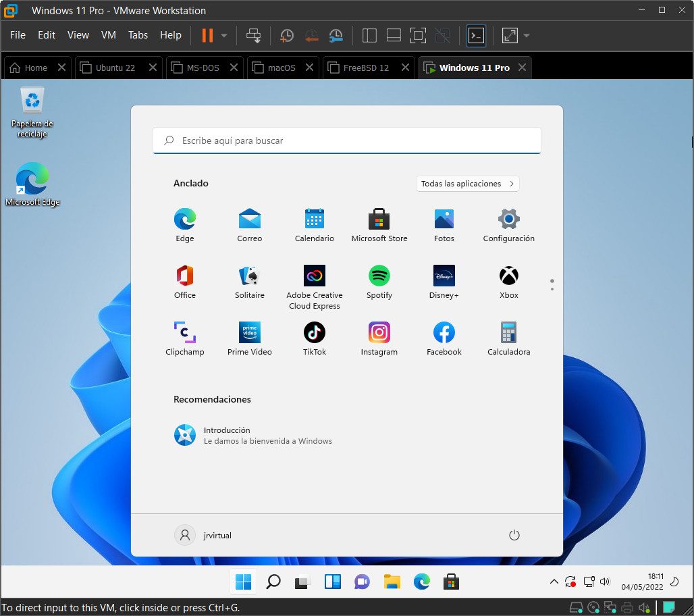Open the Facebook app
The image size is (694, 616).
[x=444, y=339]
